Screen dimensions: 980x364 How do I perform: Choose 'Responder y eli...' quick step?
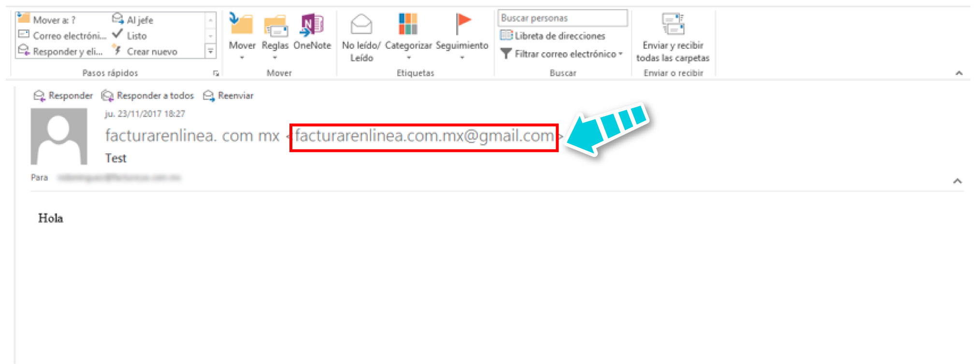pos(60,51)
